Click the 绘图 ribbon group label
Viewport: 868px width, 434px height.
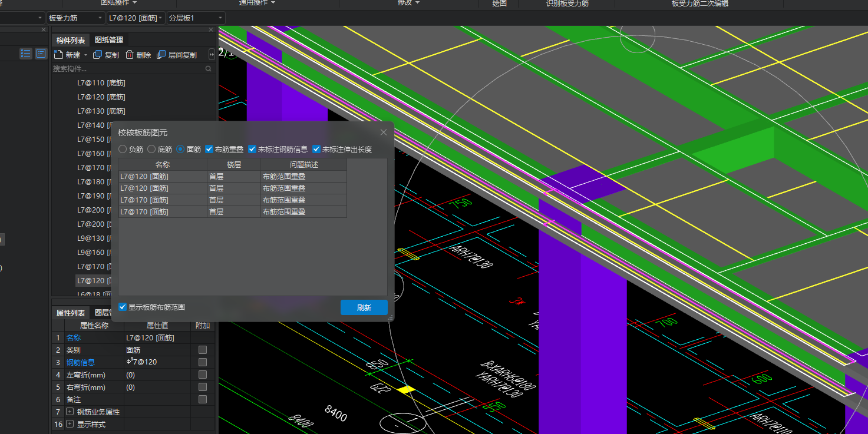(x=500, y=4)
